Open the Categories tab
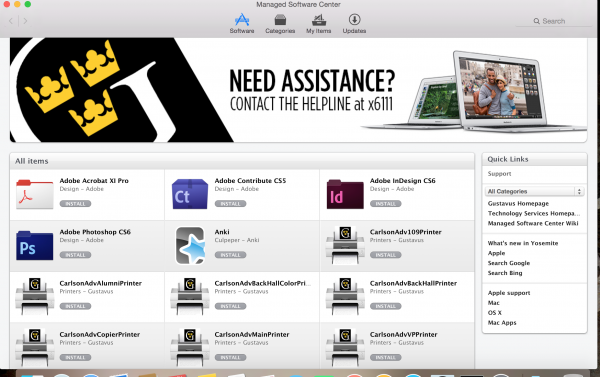Screen dimensions: 600x377 (x=280, y=24)
